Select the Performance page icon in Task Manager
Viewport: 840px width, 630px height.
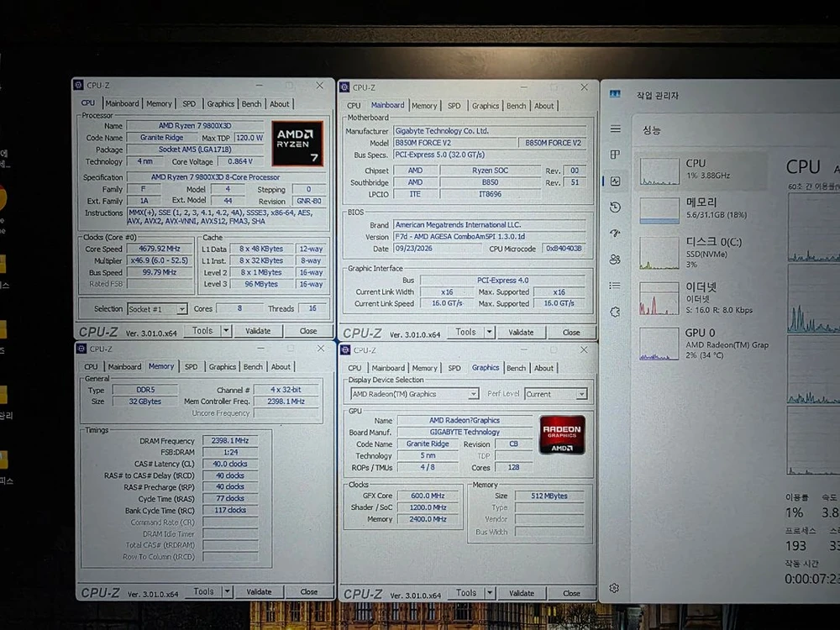tap(615, 181)
